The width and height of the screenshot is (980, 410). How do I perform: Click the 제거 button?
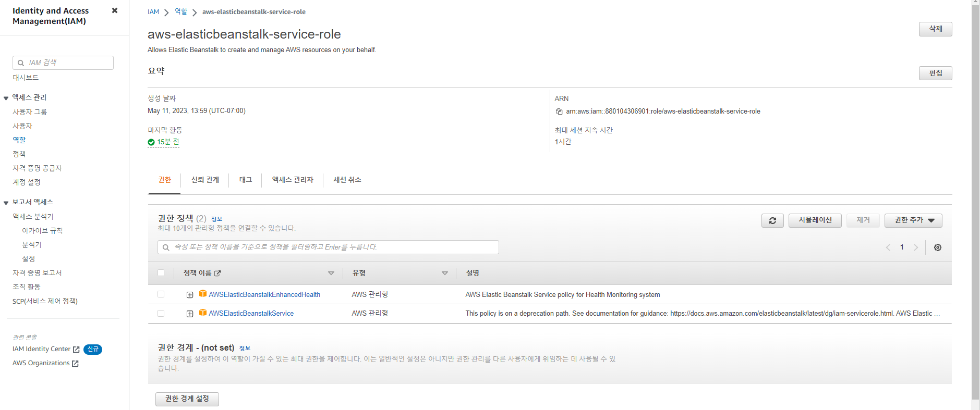(863, 220)
